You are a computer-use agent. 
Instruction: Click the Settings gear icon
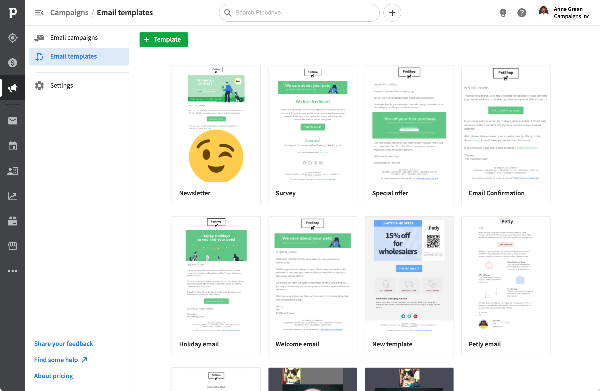(39, 85)
